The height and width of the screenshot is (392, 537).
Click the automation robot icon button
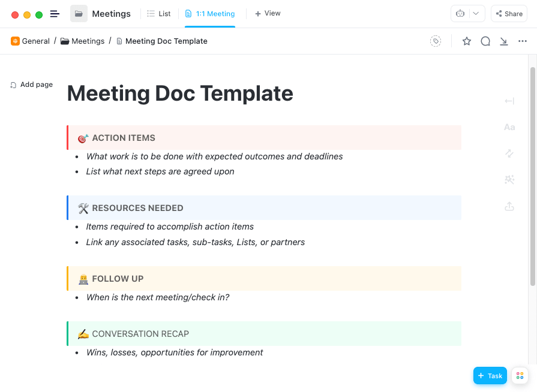pyautogui.click(x=460, y=14)
